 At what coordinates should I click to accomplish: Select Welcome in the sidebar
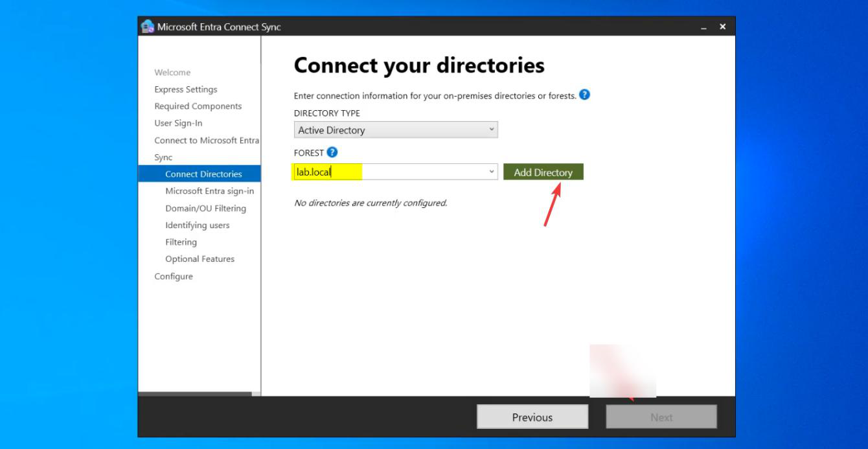click(x=172, y=73)
